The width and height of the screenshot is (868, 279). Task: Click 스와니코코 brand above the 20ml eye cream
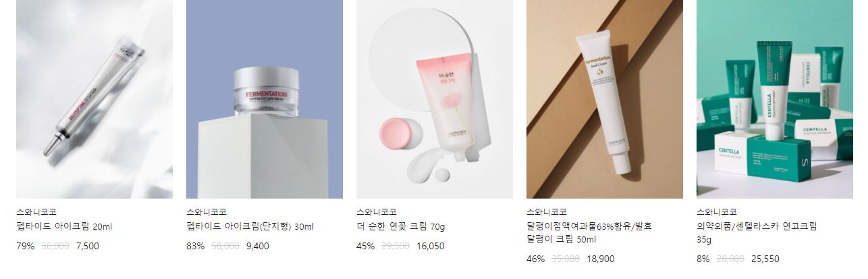point(36,212)
